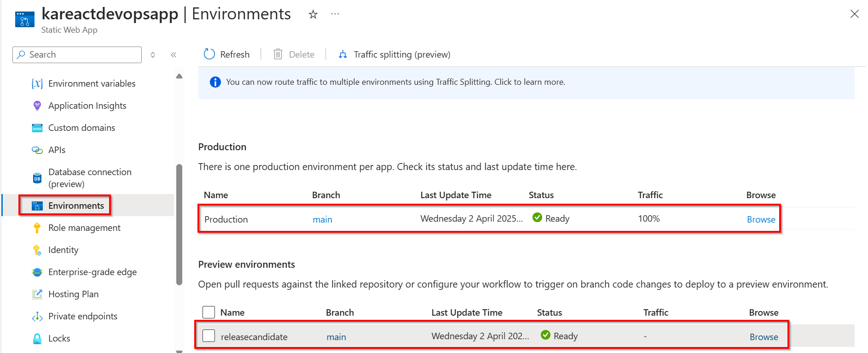Click the Hosting Plan icon
Screen dimensions: 868x353
pos(37,294)
